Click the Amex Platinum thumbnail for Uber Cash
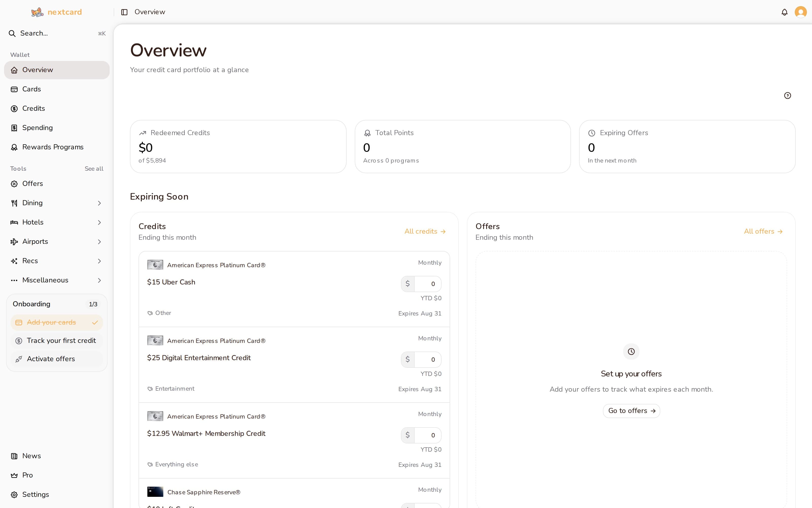 (155, 265)
